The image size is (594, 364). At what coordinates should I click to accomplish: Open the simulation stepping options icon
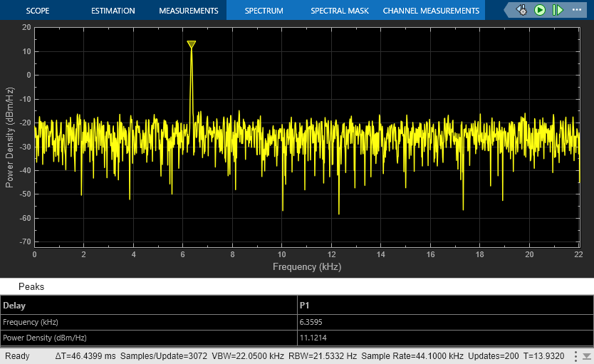522,10
